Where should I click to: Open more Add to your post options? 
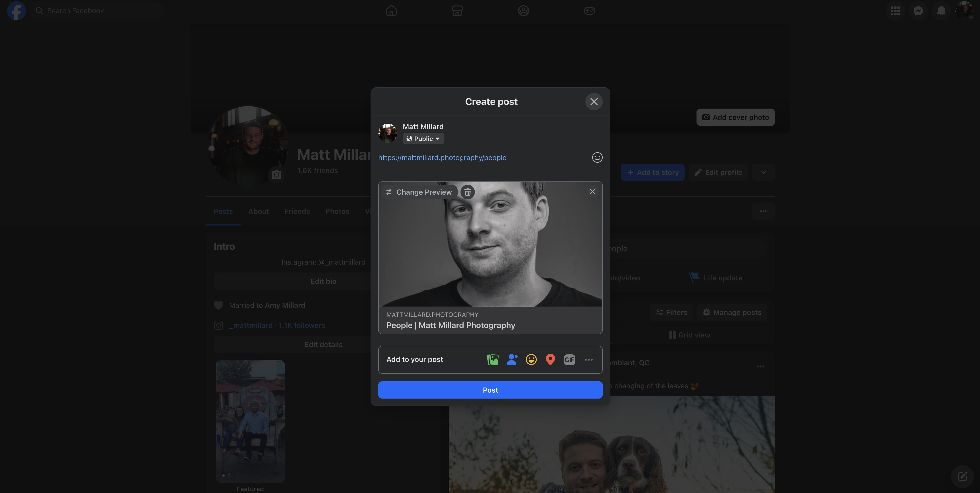[589, 359]
